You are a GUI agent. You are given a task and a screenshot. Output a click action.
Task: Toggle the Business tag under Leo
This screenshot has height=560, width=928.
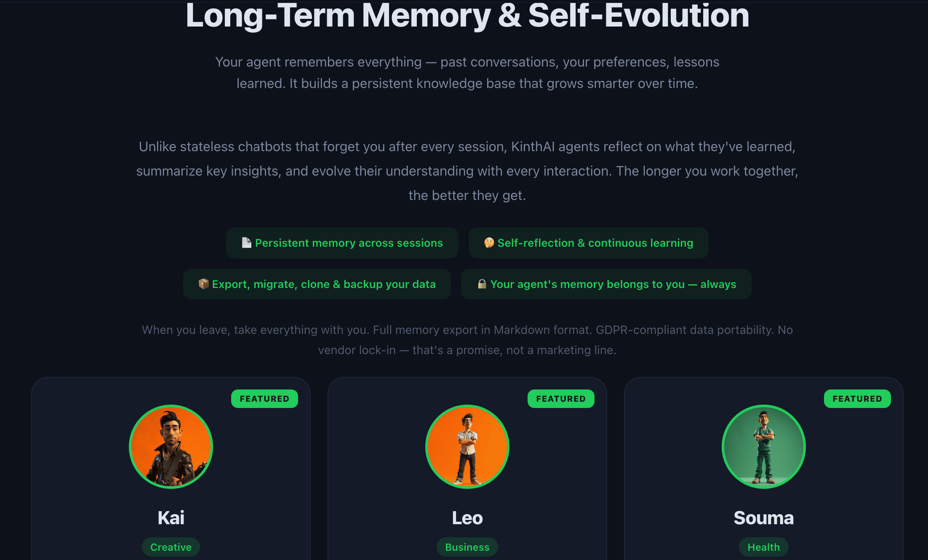tap(467, 547)
